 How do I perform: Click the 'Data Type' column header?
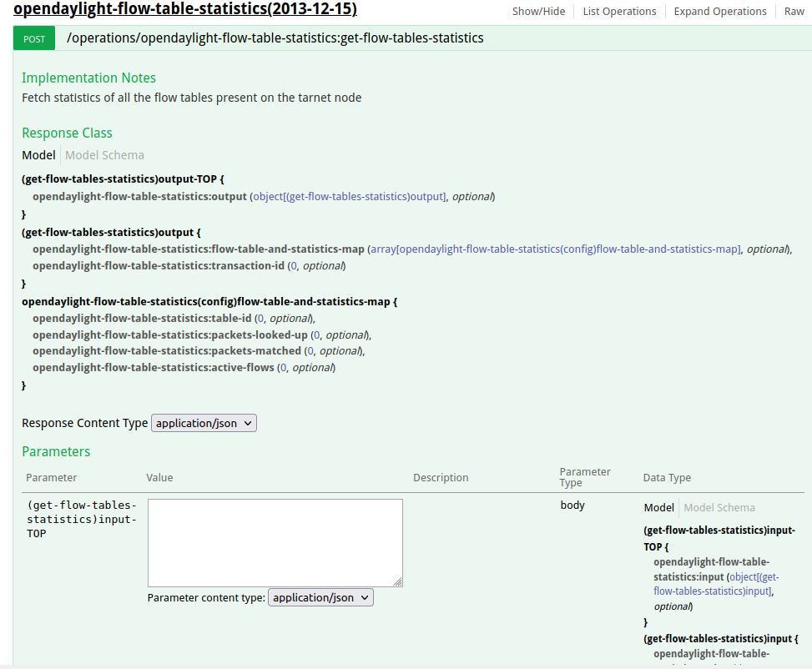pos(667,477)
